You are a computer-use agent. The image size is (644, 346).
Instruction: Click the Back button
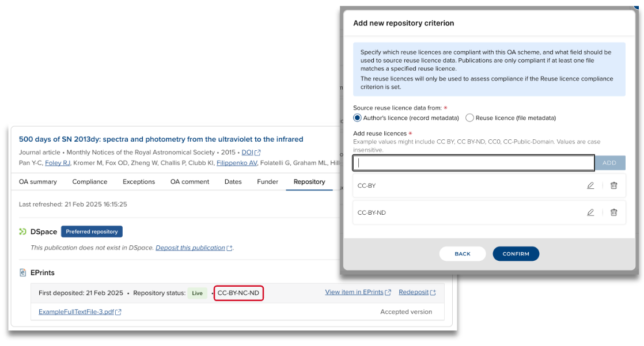click(x=462, y=254)
